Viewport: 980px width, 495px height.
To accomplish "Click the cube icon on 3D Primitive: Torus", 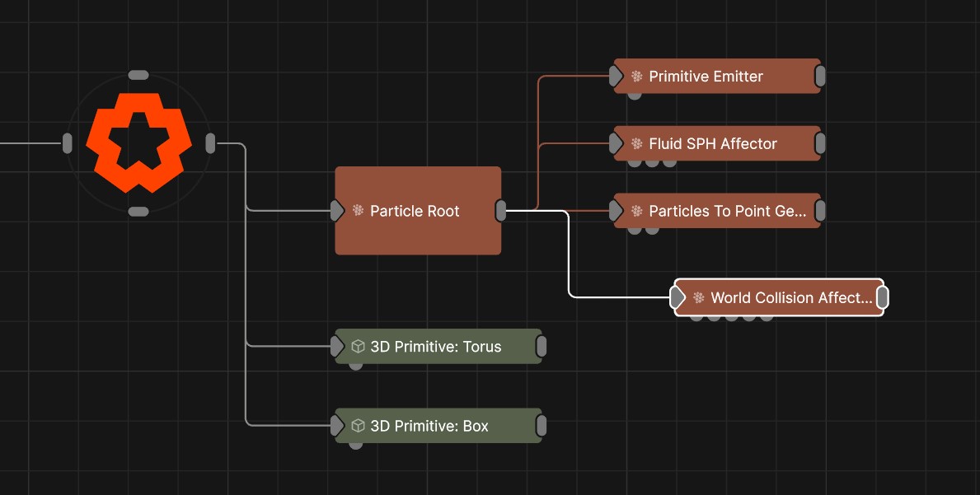I will (359, 346).
